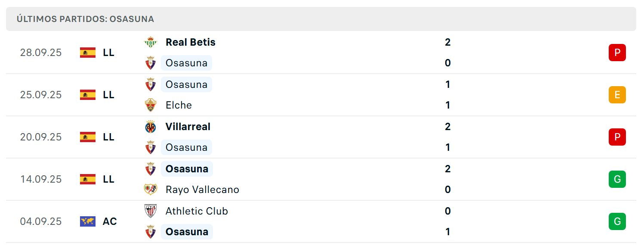Click the red P badge for Real Betis match

(x=617, y=53)
